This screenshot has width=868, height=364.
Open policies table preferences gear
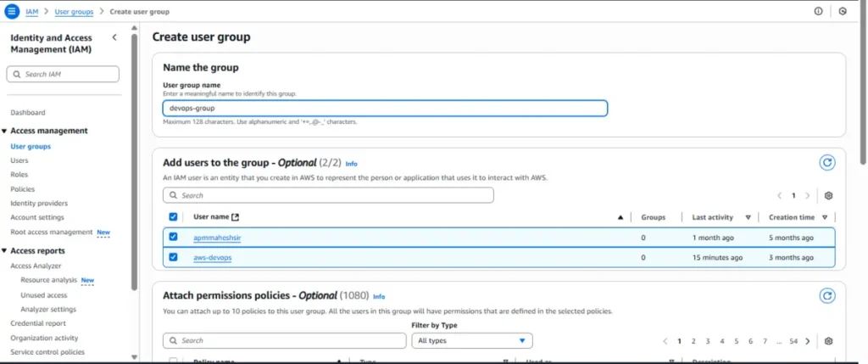point(829,341)
